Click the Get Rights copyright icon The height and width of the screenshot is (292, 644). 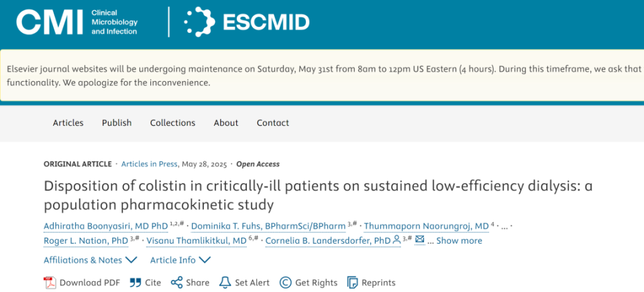285,283
